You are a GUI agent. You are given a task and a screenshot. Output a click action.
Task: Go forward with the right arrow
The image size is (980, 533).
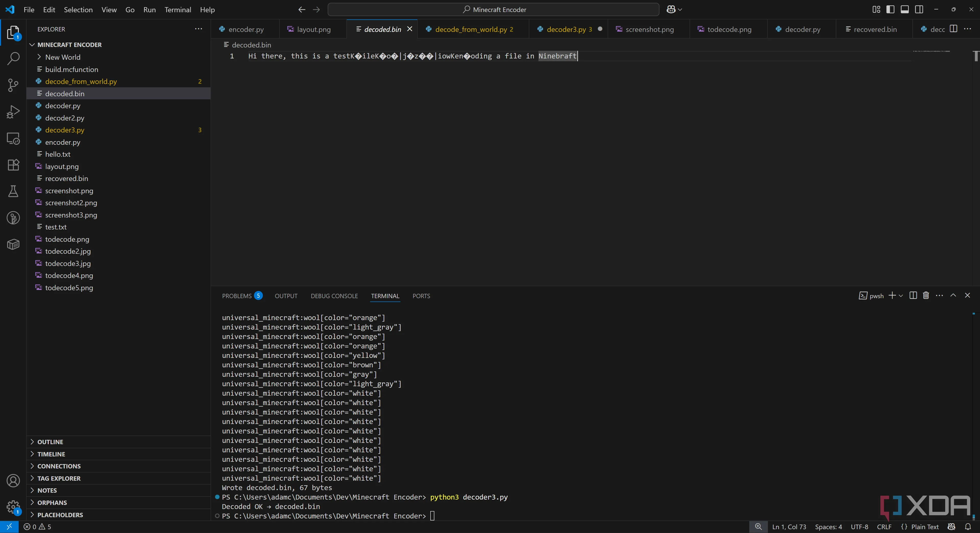coord(316,9)
